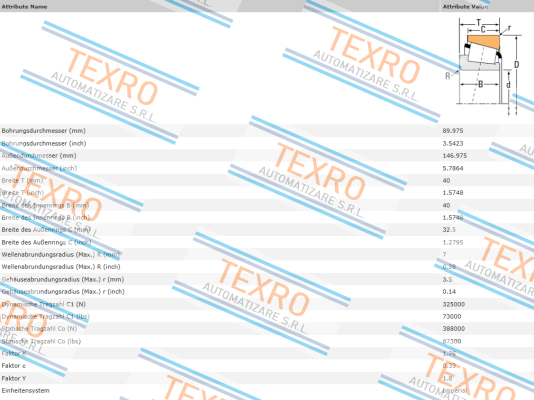Select the Breite des Außenrings C (mm) label

click(46, 230)
